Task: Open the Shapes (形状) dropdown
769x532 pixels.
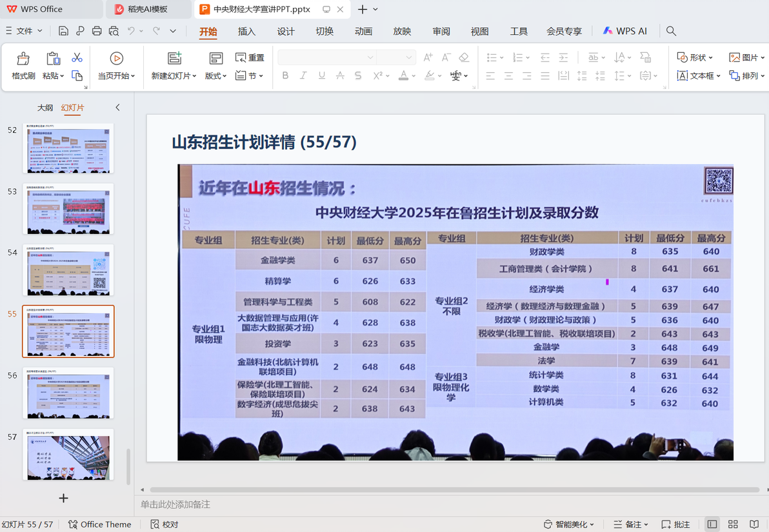Action: point(695,57)
